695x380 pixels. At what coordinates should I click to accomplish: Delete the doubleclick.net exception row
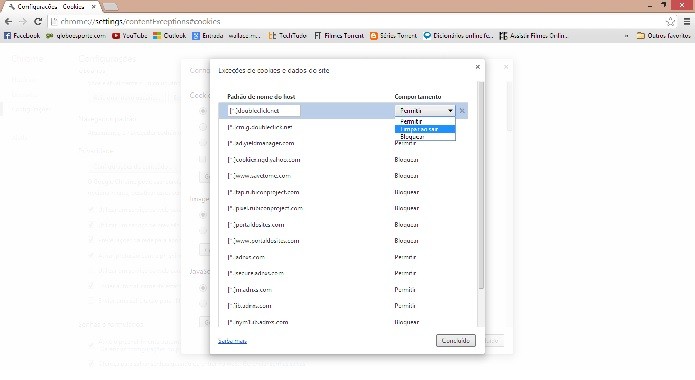pyautogui.click(x=462, y=111)
